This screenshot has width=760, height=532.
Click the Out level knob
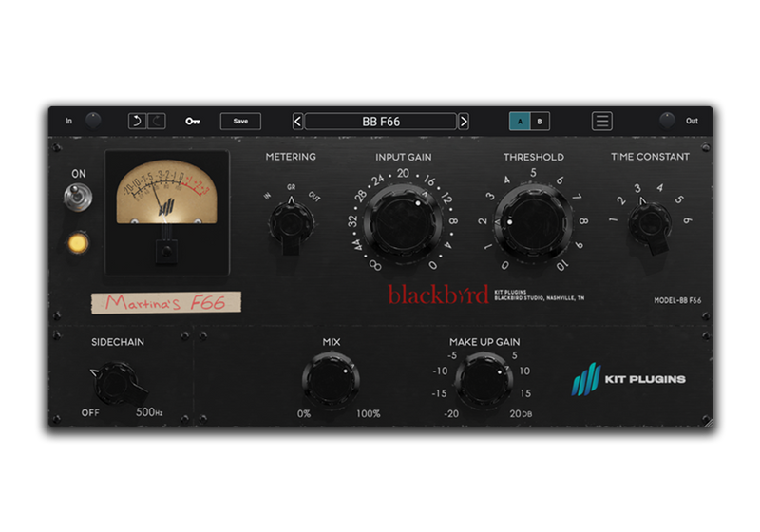tap(667, 120)
